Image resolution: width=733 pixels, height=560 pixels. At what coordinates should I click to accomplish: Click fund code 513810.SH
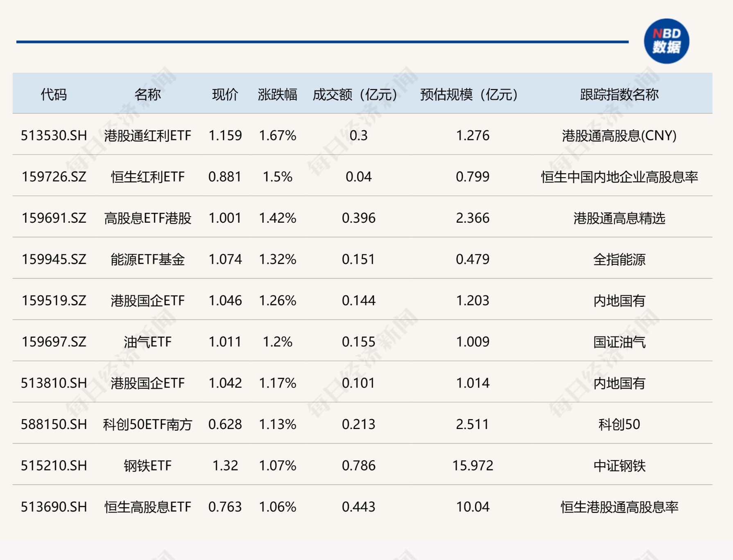(54, 383)
